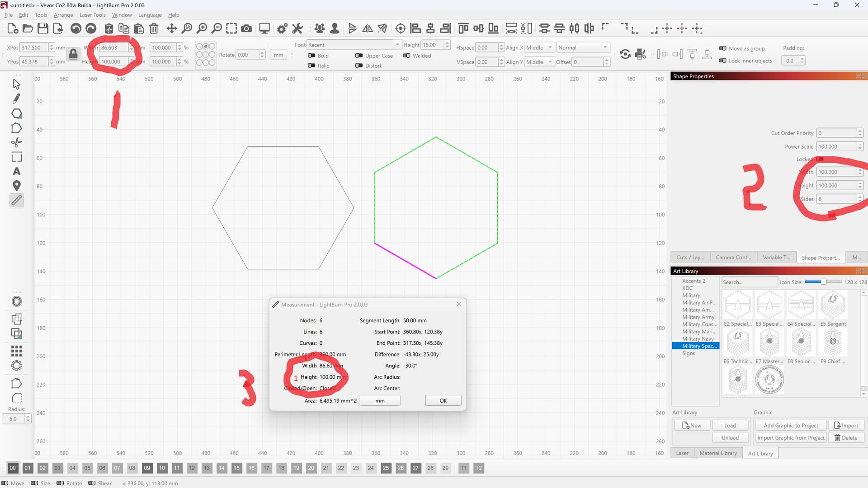Activate the Pencil line drawing tool

(17, 99)
